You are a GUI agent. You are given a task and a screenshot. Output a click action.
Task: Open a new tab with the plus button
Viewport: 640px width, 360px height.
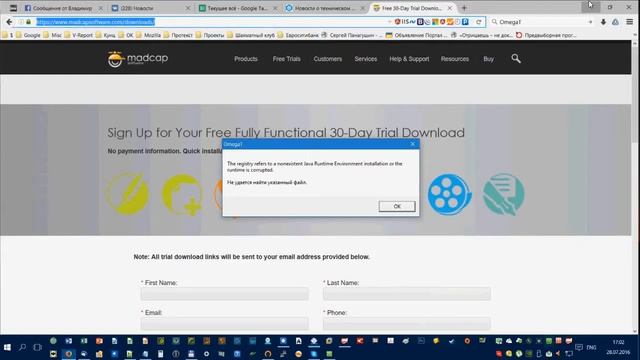[x=464, y=8]
